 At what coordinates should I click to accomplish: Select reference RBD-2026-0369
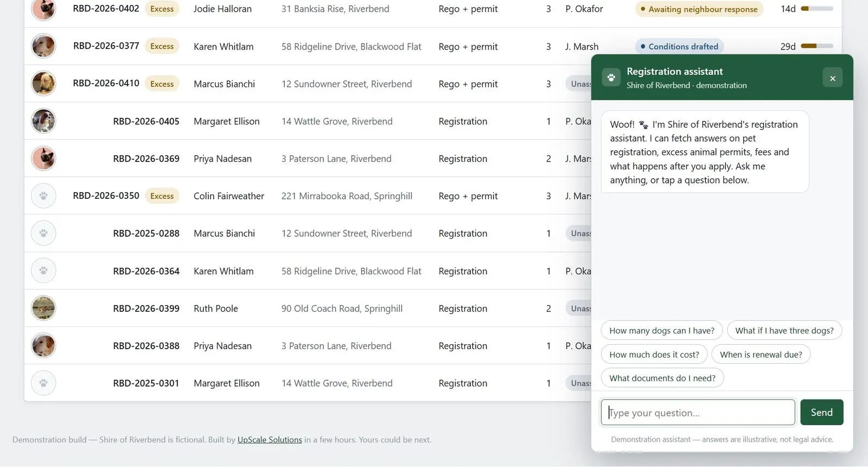[146, 159]
